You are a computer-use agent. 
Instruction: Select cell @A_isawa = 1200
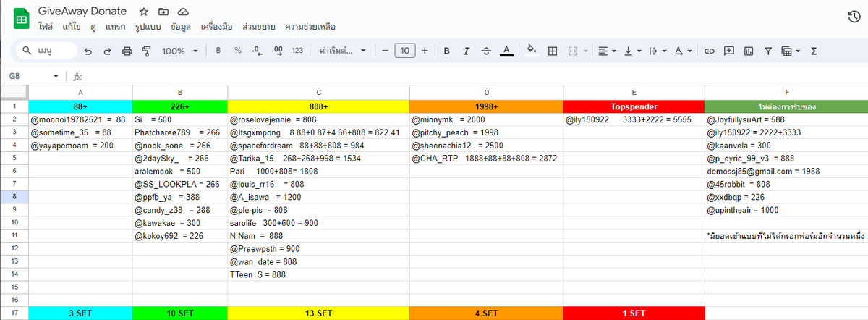point(318,196)
